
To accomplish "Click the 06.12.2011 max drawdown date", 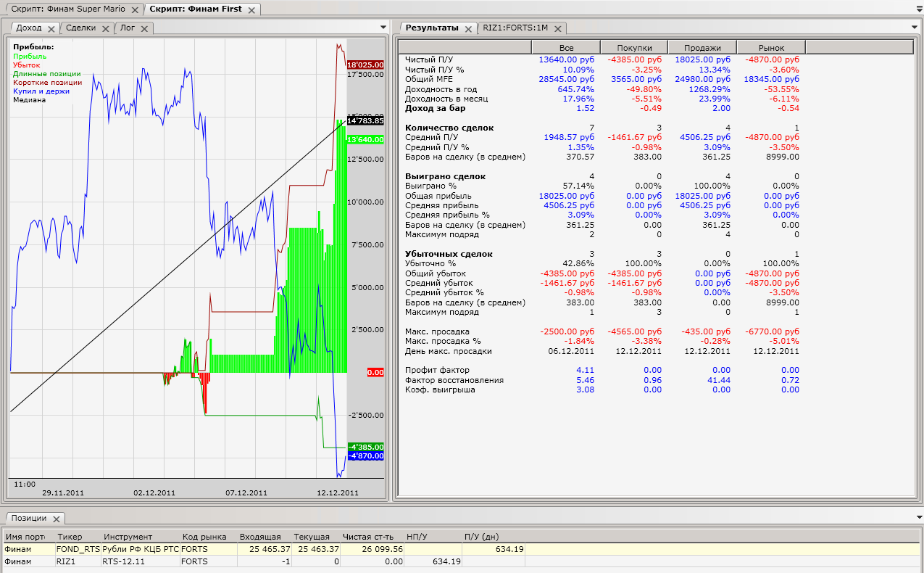I will (x=572, y=350).
